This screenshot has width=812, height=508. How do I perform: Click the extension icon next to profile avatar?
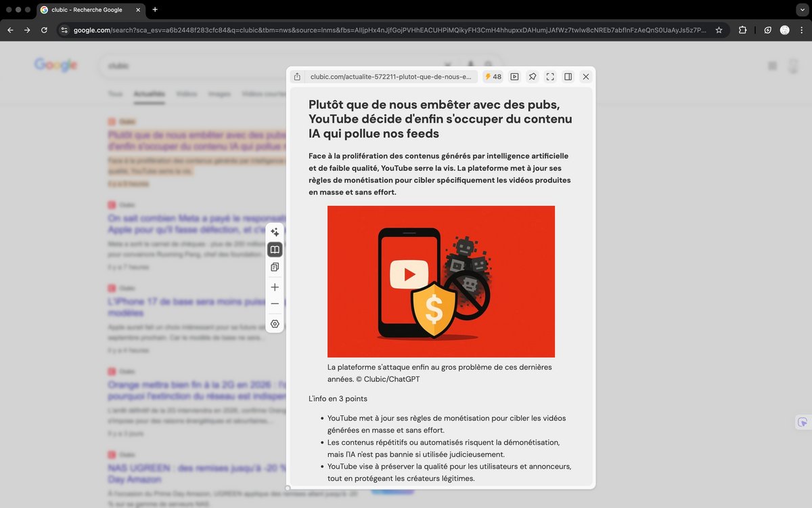coord(767,30)
